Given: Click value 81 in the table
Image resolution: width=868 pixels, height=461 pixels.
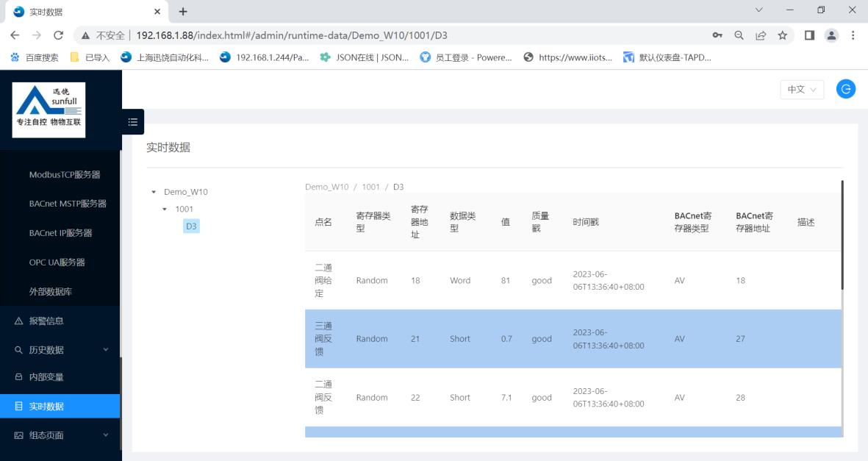Looking at the screenshot, I should click(506, 280).
